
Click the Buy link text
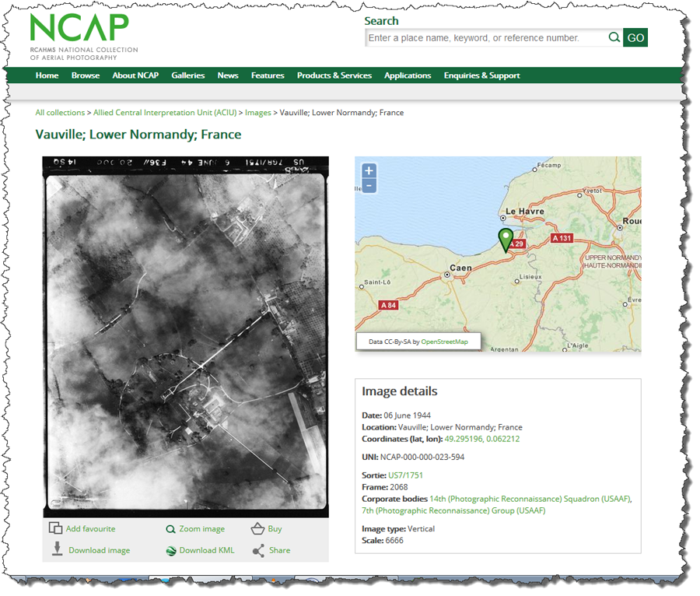point(275,528)
